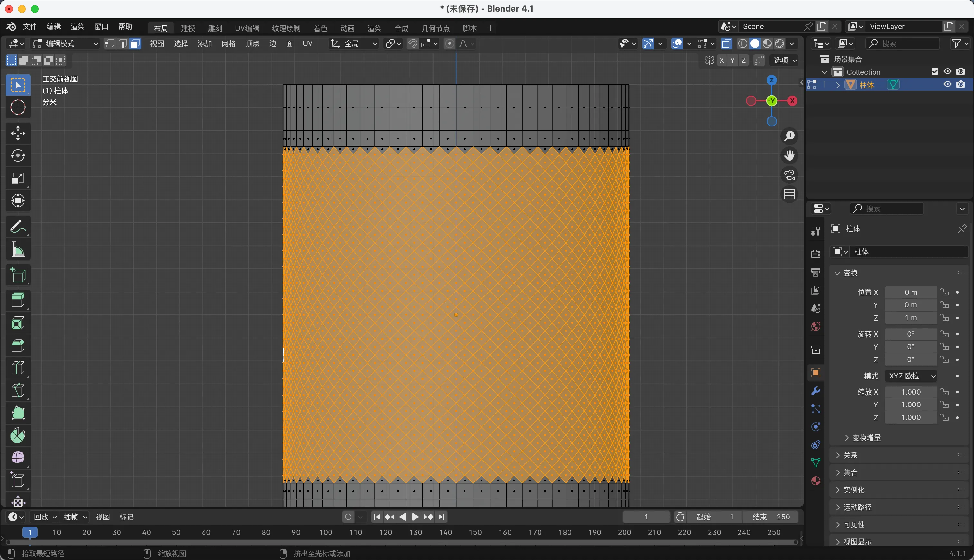Click the 位置 Z value field
Viewport: 974px width, 560px height.
910,318
